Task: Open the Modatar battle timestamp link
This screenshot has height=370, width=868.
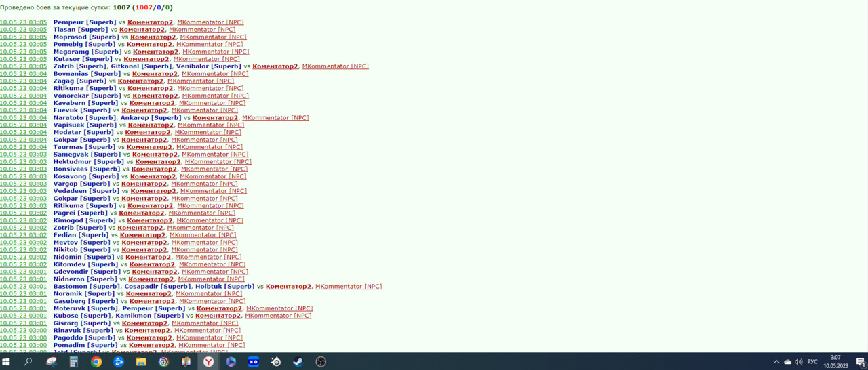Action: (x=24, y=132)
